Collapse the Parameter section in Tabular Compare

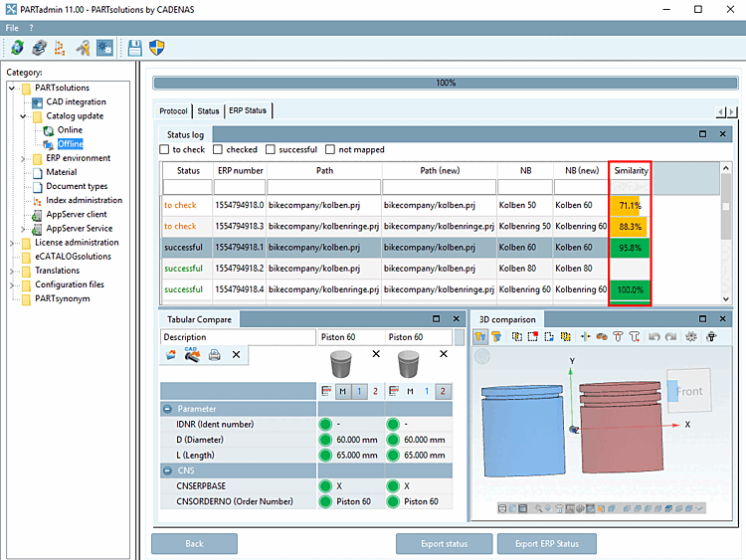pos(167,409)
